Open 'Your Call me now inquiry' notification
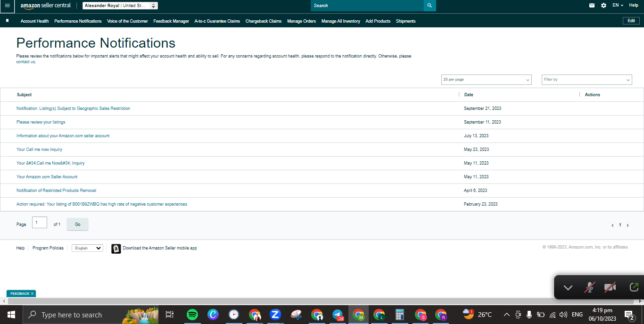644x324 pixels. (39, 150)
